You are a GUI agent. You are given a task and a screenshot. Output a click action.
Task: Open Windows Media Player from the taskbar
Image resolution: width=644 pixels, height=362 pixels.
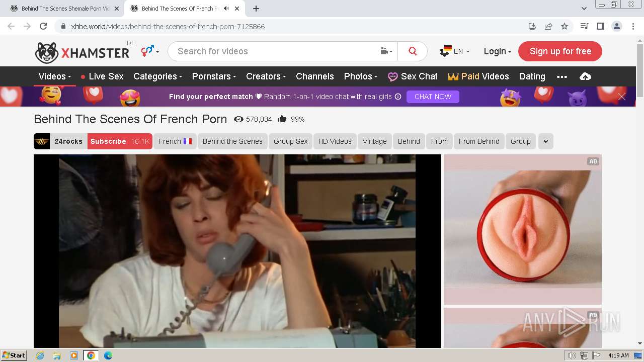(x=74, y=355)
